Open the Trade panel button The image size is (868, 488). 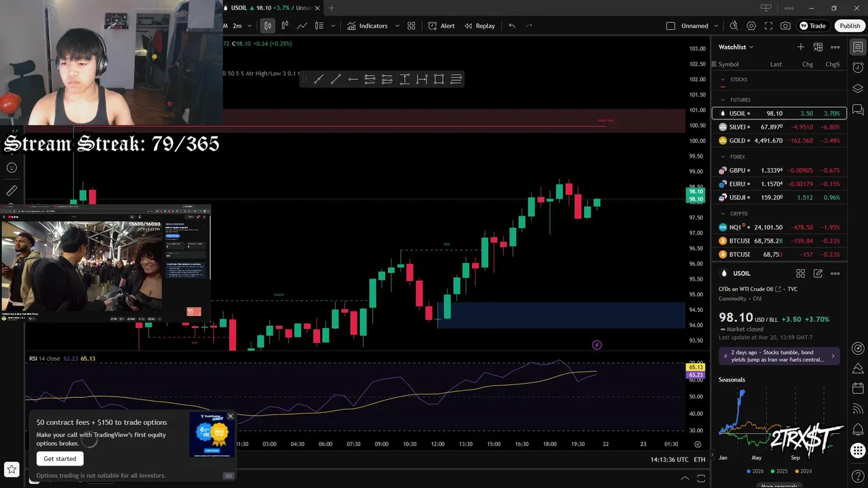[812, 26]
